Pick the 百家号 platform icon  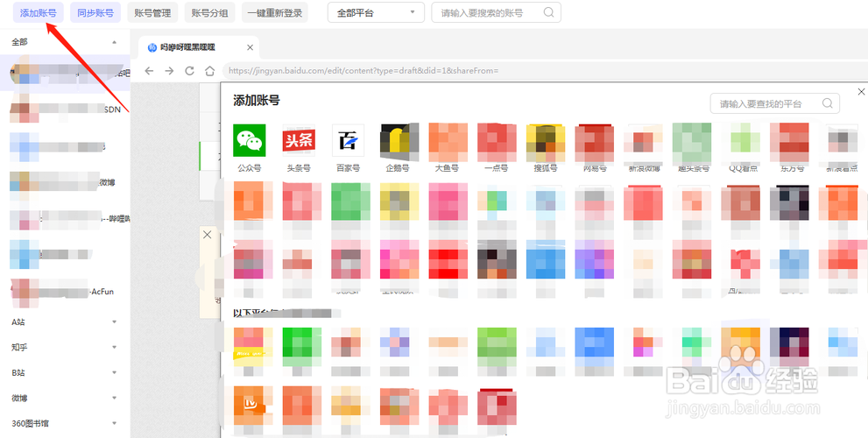pyautogui.click(x=348, y=140)
